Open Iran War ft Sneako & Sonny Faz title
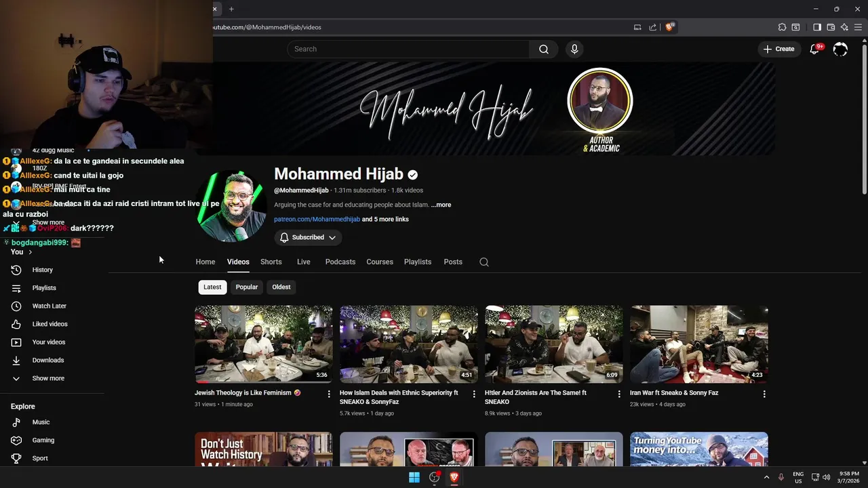This screenshot has height=488, width=868. (x=674, y=392)
